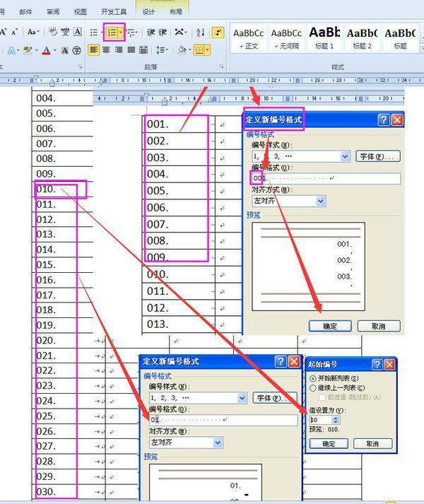This screenshot has width=424, height=504.
Task: Click 编号格式 input field in upper dialog
Action: [326, 178]
